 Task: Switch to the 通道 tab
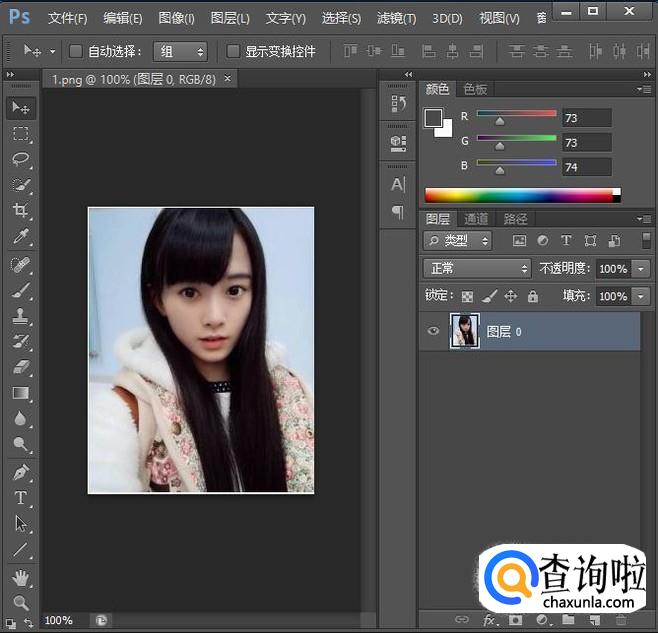(x=477, y=219)
